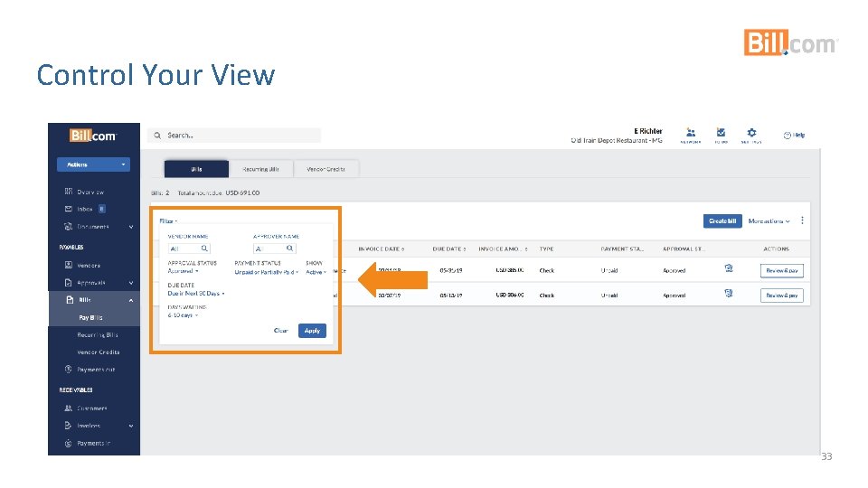Click the document icon in the USD 385.00 row
This screenshot has width=868, height=488.
(729, 268)
